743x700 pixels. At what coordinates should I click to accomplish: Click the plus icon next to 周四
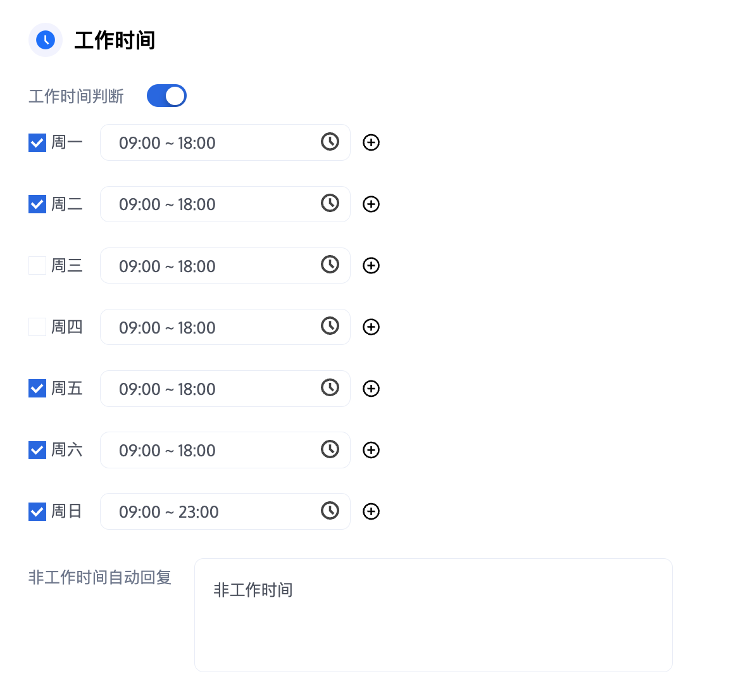(371, 327)
